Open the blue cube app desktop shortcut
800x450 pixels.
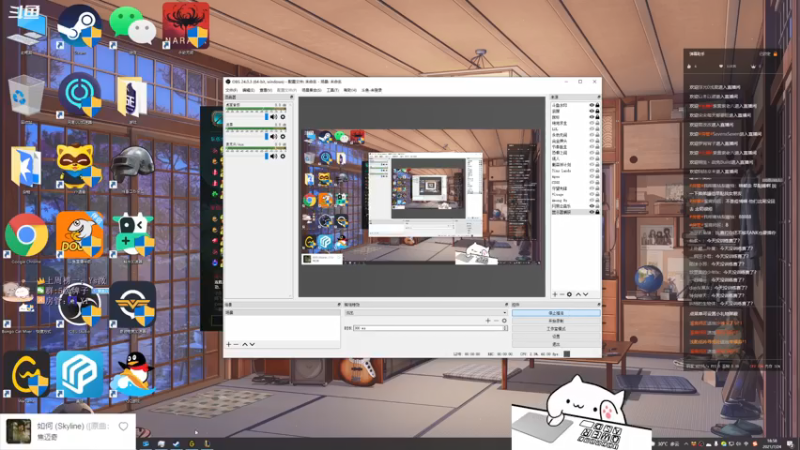tap(80, 374)
